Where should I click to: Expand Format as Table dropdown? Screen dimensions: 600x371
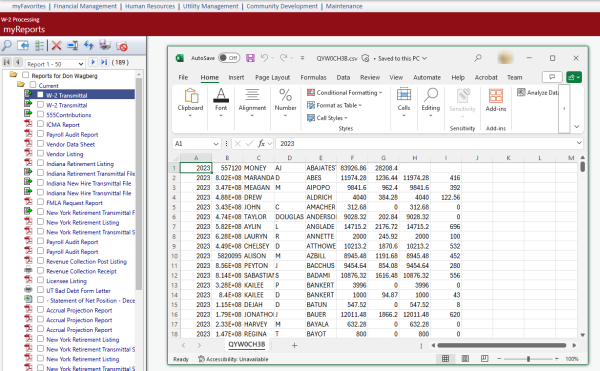[360, 105]
